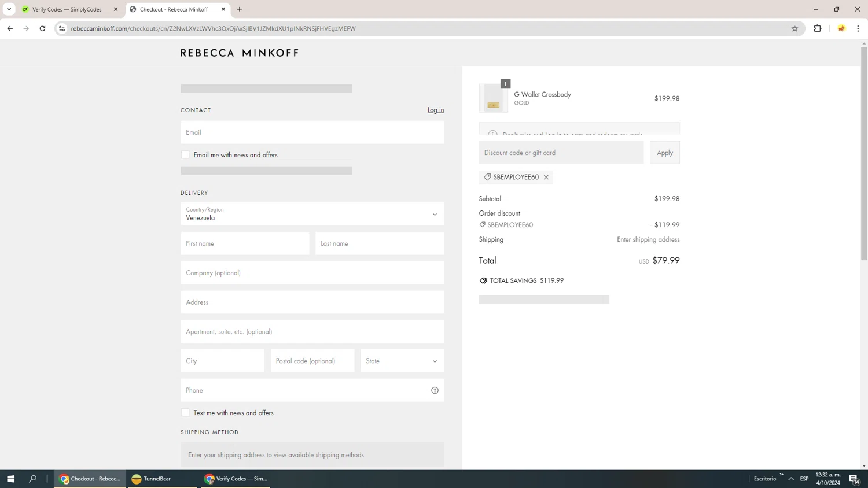Click the Address field
The height and width of the screenshot is (488, 868).
(312, 302)
